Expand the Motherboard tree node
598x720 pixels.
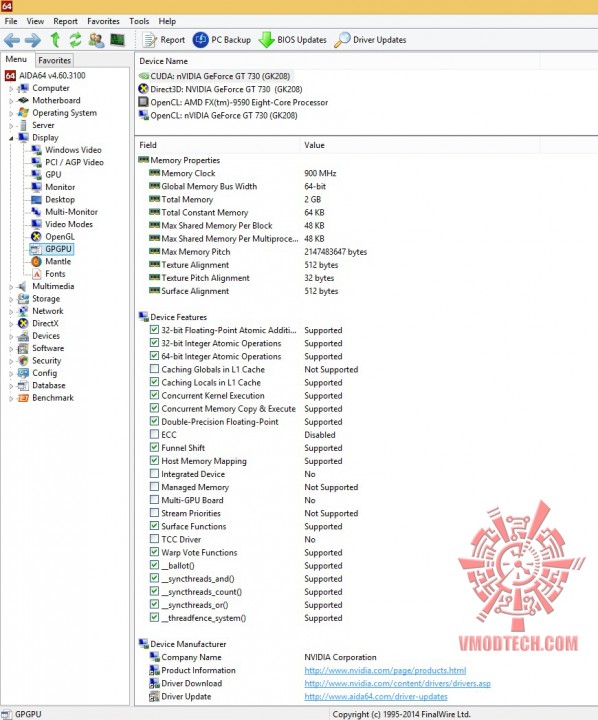pos(11,101)
